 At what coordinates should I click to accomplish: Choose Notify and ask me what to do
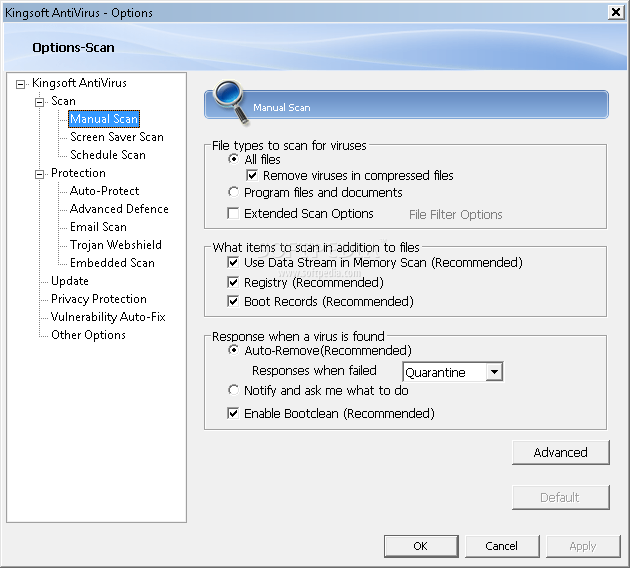[233, 390]
